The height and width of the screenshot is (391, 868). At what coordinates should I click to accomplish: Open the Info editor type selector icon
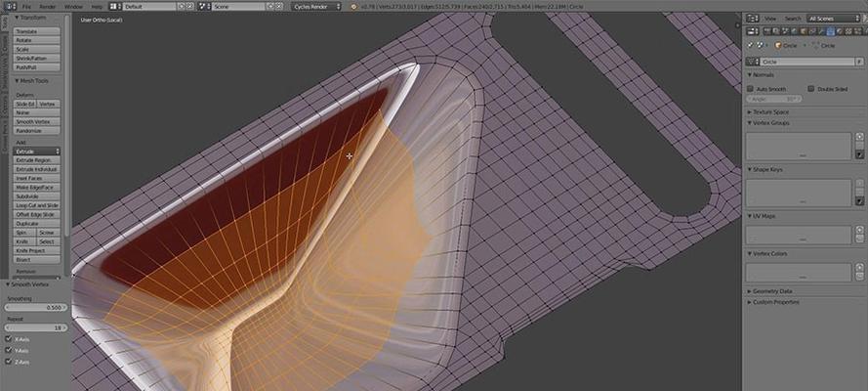pyautogui.click(x=10, y=7)
